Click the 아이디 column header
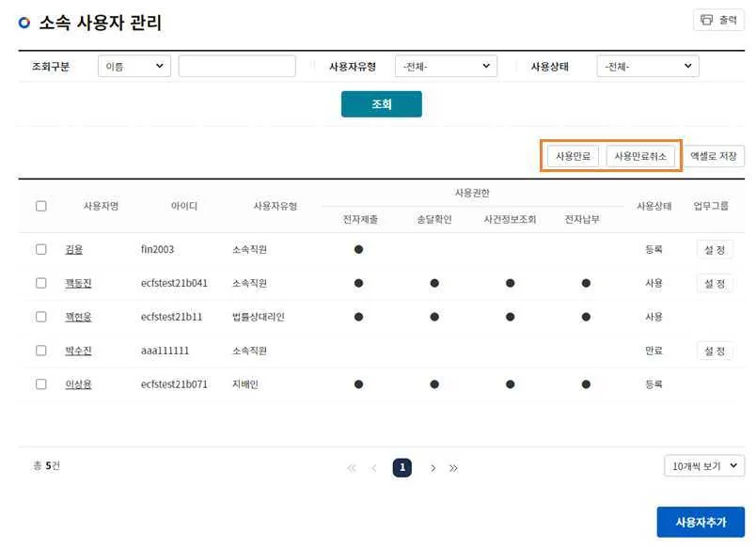 click(x=184, y=206)
